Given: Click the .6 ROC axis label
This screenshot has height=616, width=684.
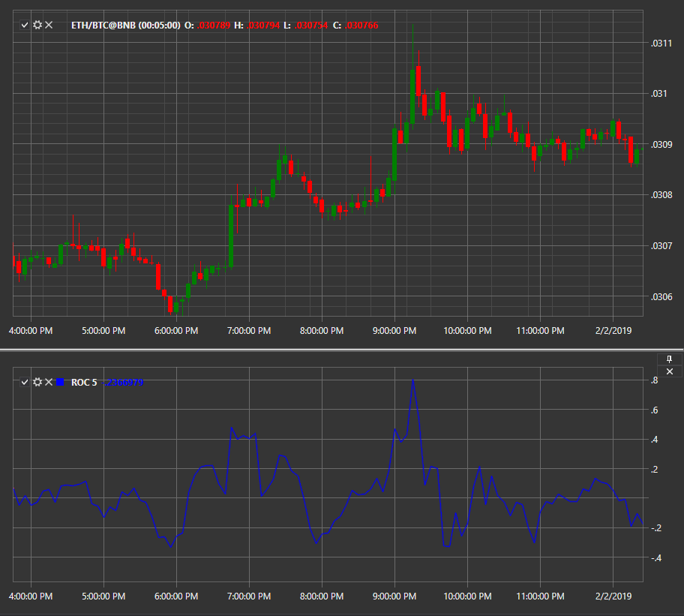Looking at the screenshot, I should point(654,410).
